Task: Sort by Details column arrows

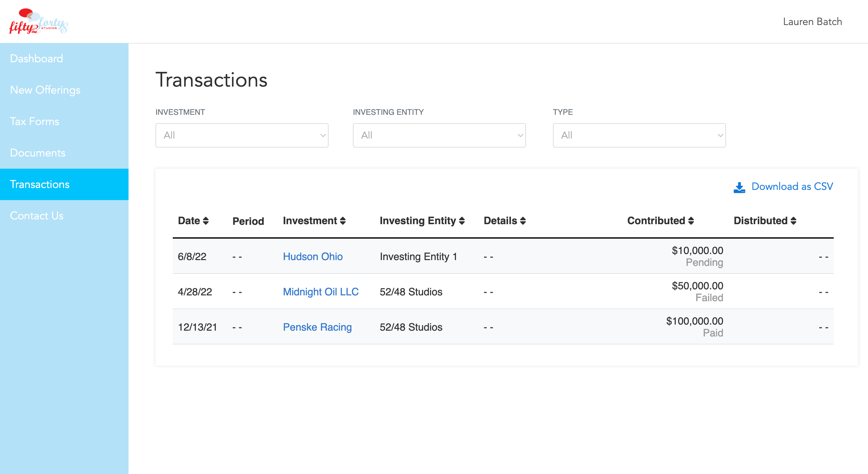Action: coord(522,221)
